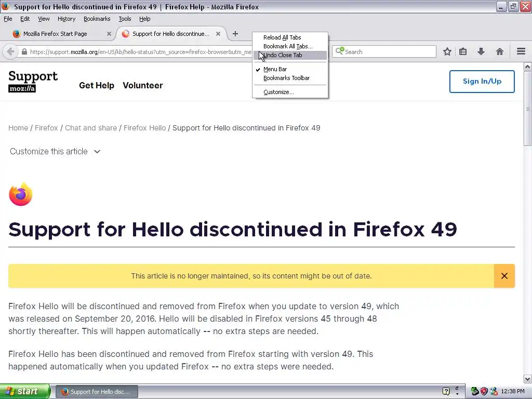
Task: Dismiss the yellow outdated article banner
Action: (504, 276)
